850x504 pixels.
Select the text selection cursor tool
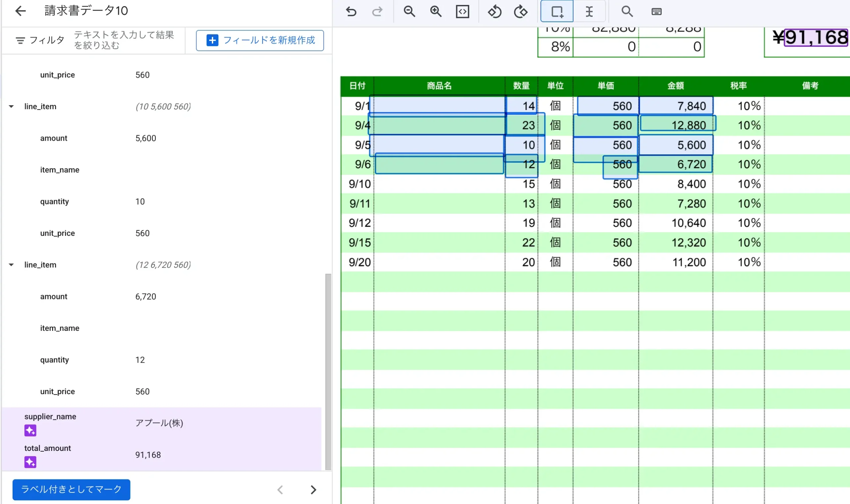pos(589,12)
